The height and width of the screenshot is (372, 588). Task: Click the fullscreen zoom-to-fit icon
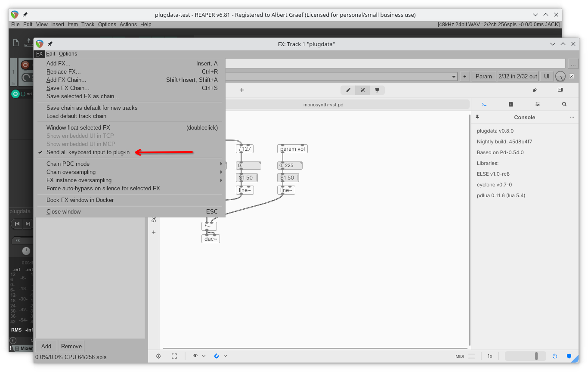tap(174, 356)
